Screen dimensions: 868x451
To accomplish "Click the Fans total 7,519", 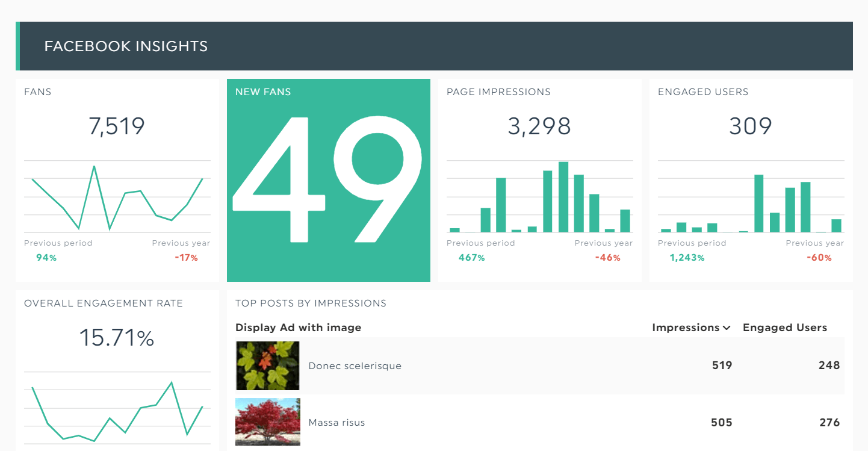I will (117, 126).
